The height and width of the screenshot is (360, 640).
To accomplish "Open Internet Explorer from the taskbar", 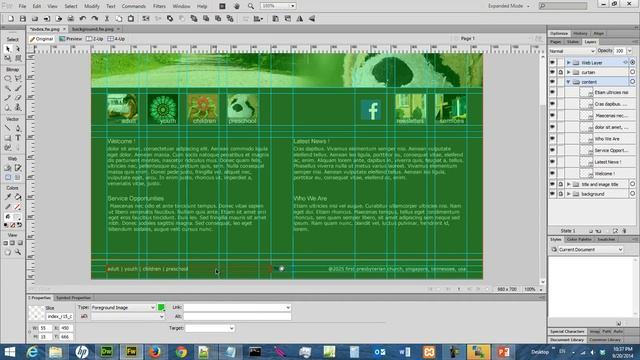I will pyautogui.click(x=32, y=352).
